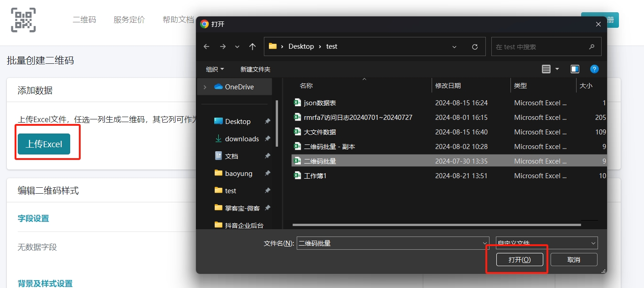Expand the OneDrive tree node
The image size is (644, 288).
point(205,87)
